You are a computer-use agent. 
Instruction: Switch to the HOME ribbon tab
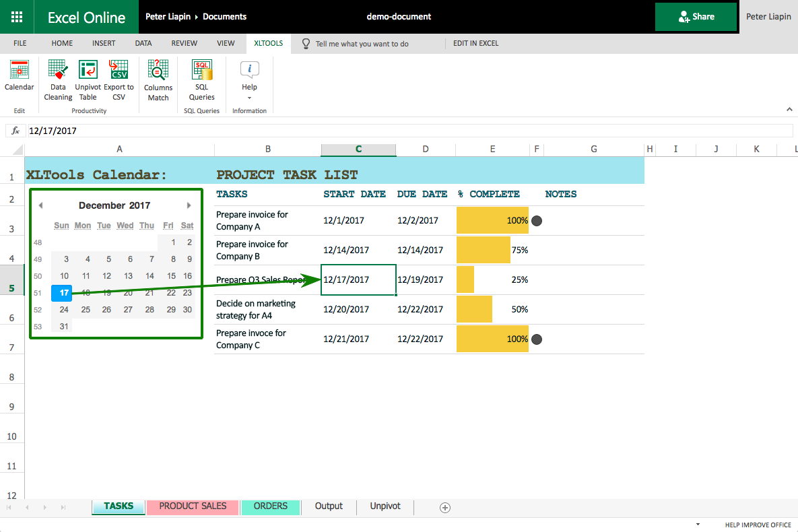coord(62,43)
